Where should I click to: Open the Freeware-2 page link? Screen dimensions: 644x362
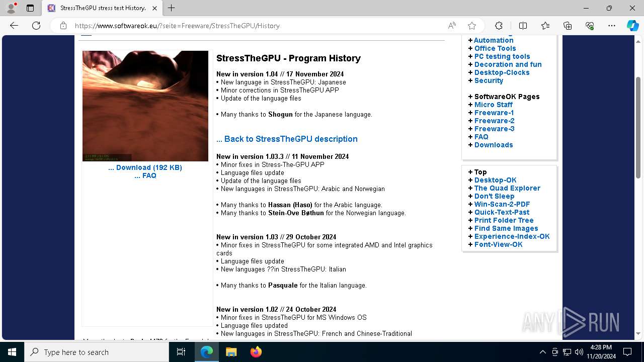click(x=495, y=121)
